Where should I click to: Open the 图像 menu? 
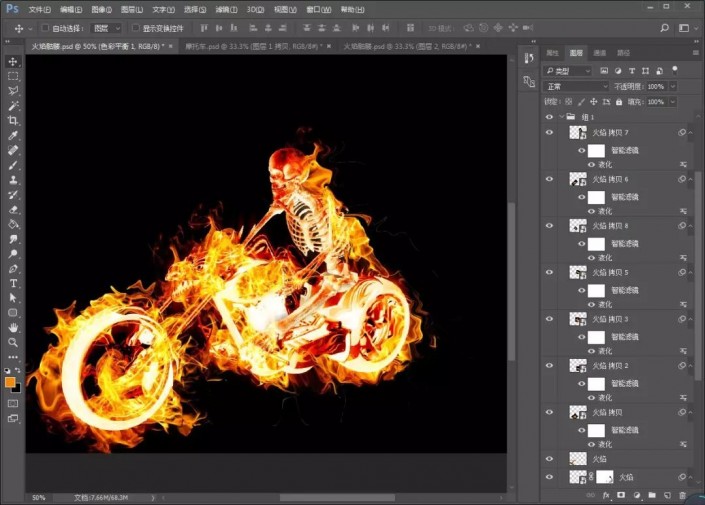tap(102, 9)
